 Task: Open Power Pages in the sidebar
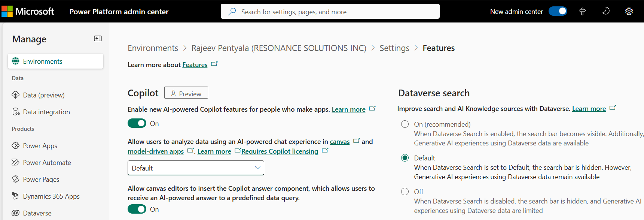click(41, 180)
